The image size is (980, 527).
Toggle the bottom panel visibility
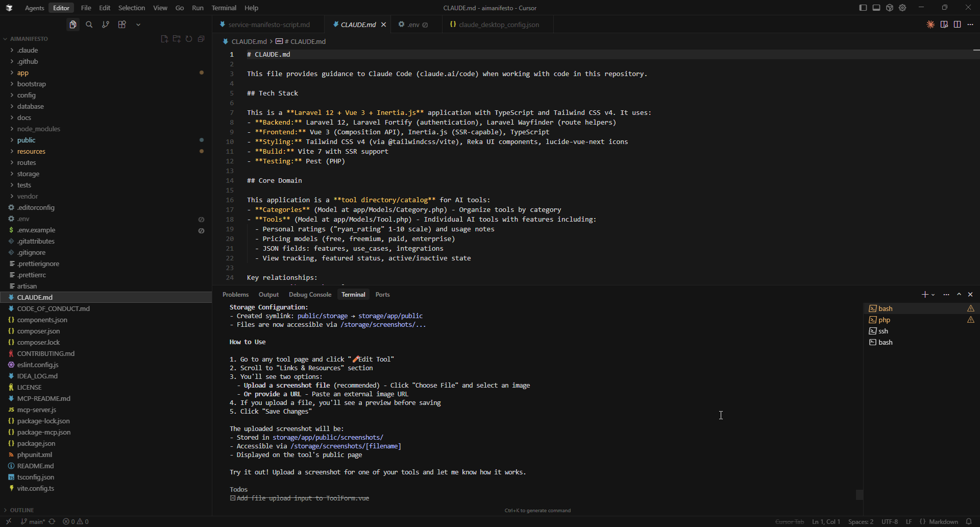coord(876,8)
